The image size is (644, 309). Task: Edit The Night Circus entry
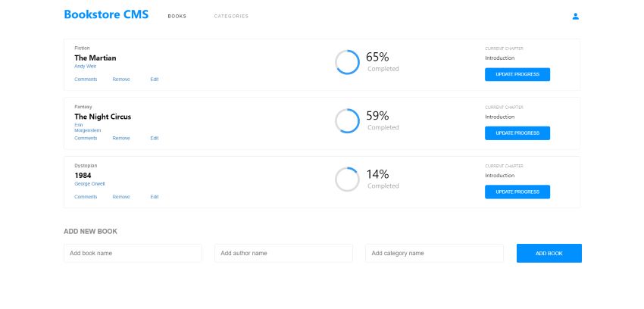click(155, 139)
